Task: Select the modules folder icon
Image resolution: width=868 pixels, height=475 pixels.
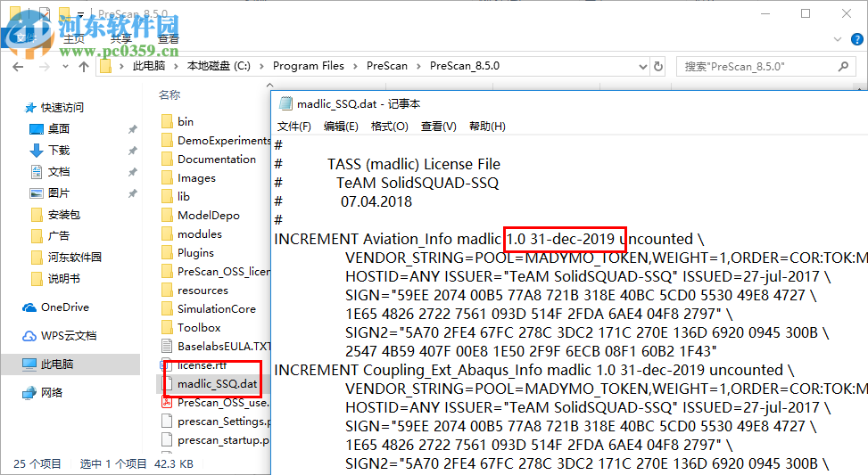Action: (167, 233)
